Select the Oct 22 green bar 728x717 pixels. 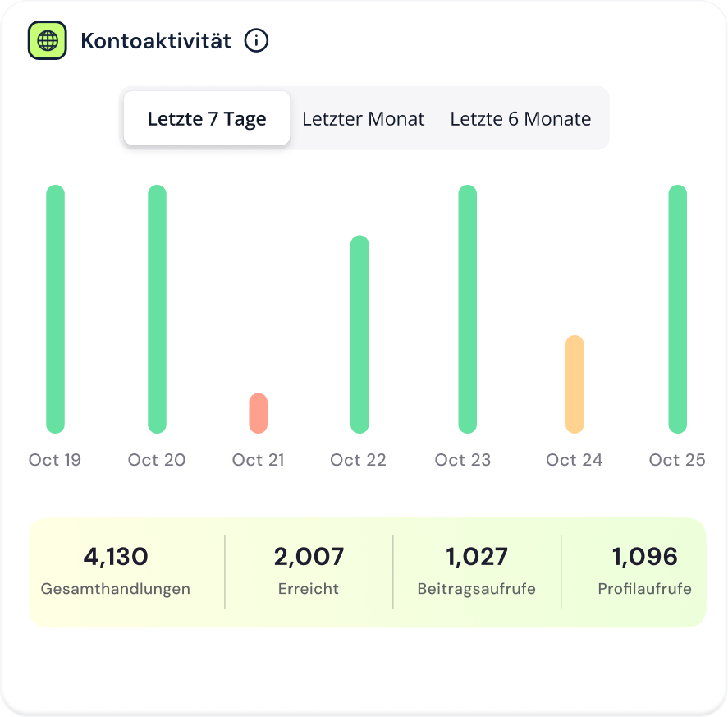(x=359, y=334)
